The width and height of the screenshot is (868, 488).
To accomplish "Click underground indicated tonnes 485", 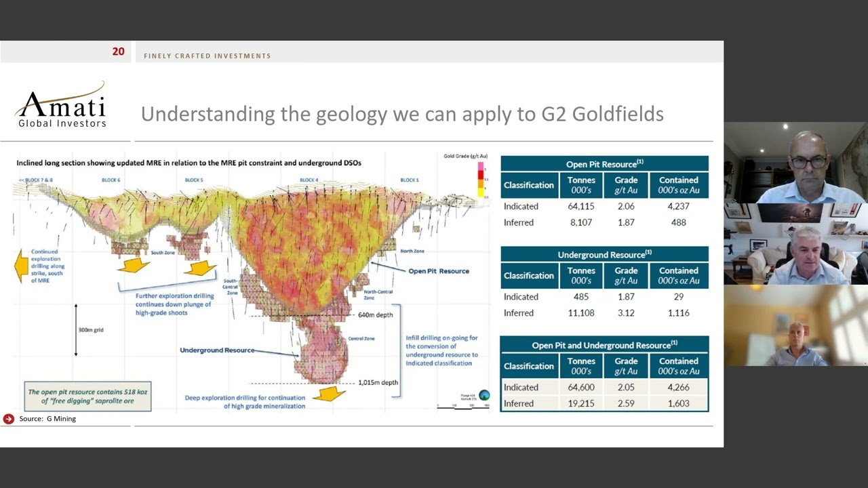I will [x=581, y=297].
